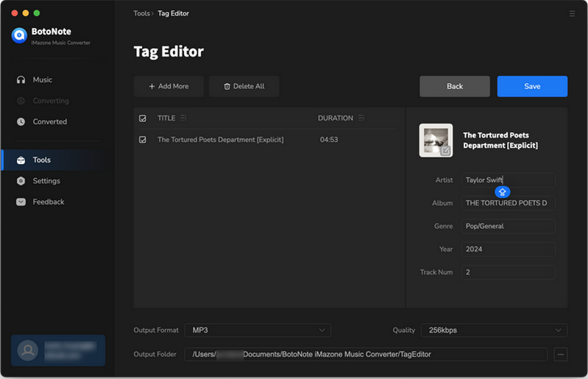Click the plus icon on Add More
This screenshot has height=379, width=588.
point(152,87)
